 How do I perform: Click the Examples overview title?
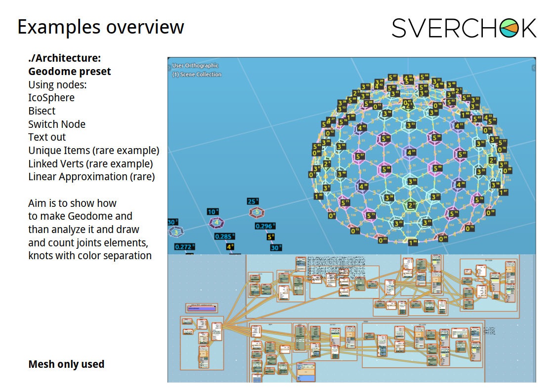click(x=101, y=27)
